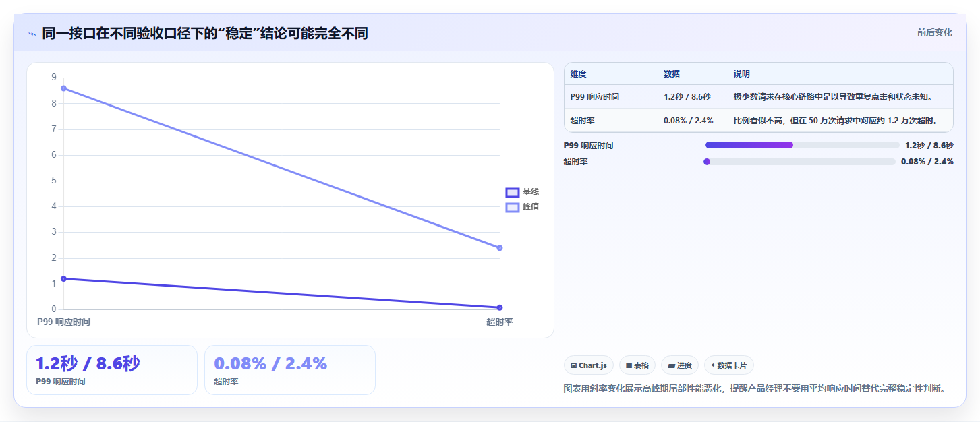
Task: Toggle the 基线 legend swatch
Action: pos(513,192)
